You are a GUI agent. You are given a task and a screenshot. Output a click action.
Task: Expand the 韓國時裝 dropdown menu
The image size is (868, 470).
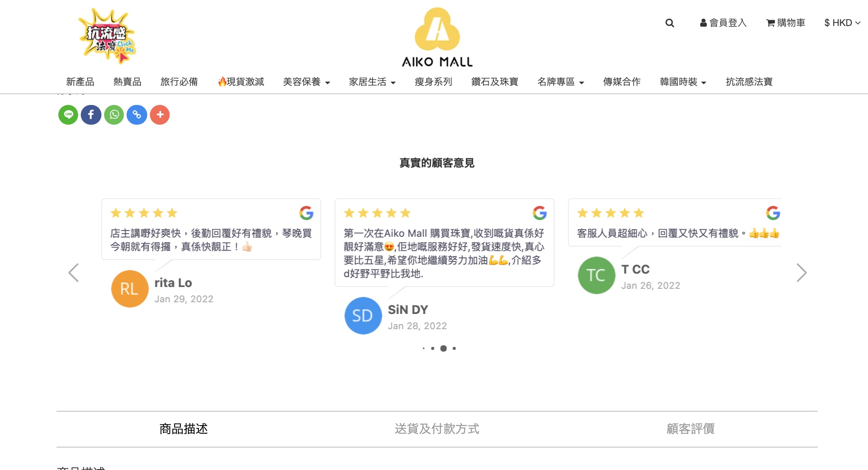point(683,82)
